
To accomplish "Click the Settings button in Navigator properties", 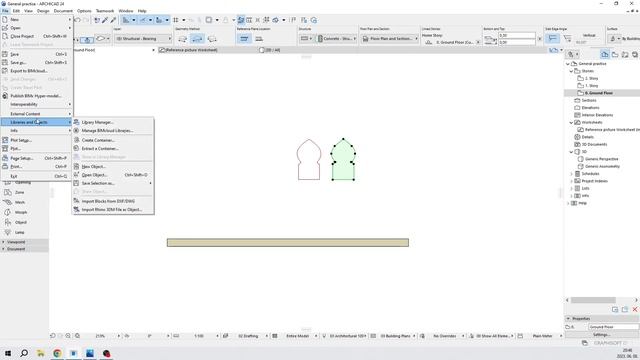I will (x=602, y=335).
